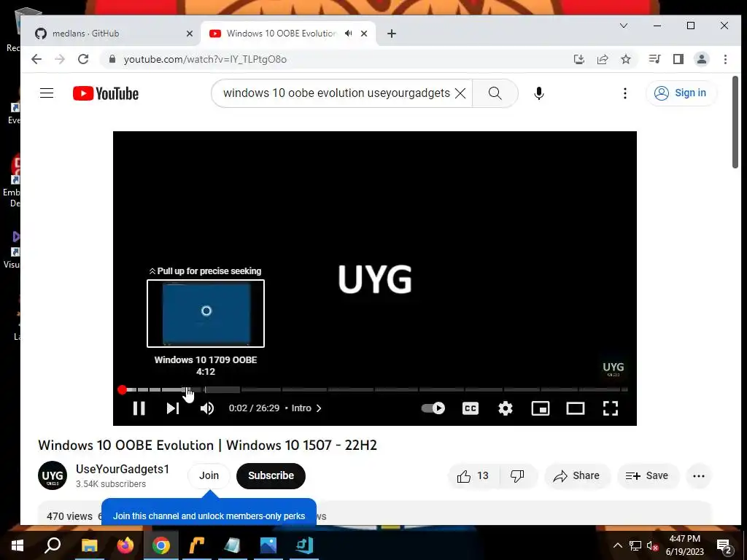This screenshot has width=747, height=560.
Task: Reload the current page
Action: 83,59
